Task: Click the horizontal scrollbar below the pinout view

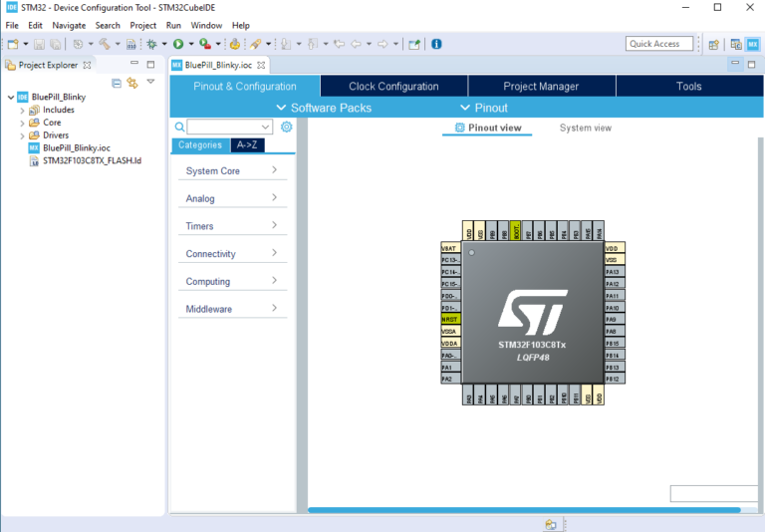Action: click(x=525, y=510)
